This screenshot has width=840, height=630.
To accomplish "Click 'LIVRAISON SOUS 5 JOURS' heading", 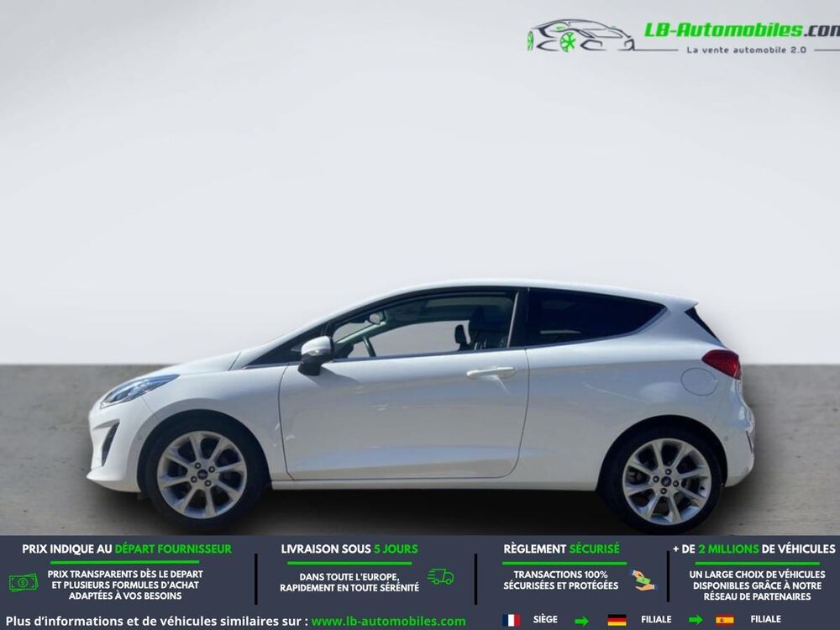I will coord(349,549).
